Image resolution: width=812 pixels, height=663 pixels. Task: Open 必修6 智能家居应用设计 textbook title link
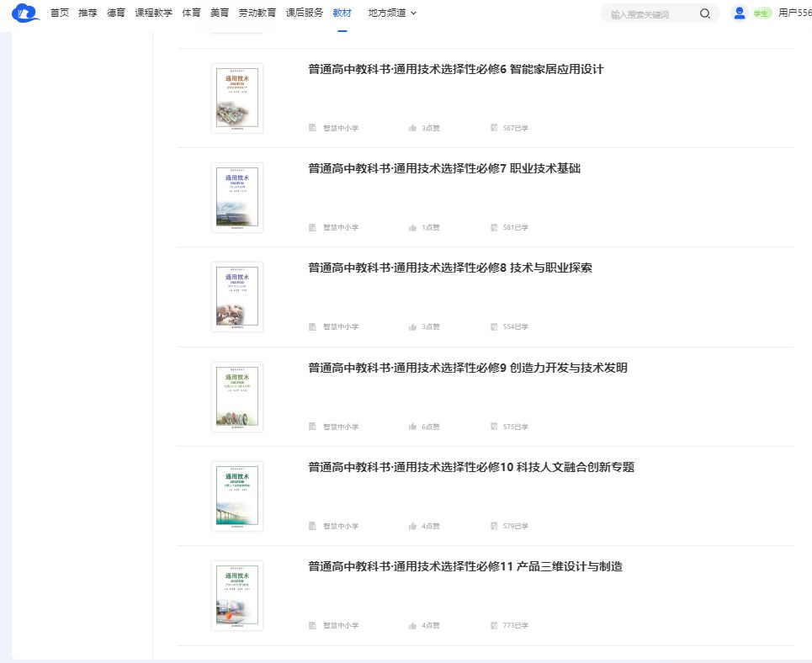tap(456, 70)
